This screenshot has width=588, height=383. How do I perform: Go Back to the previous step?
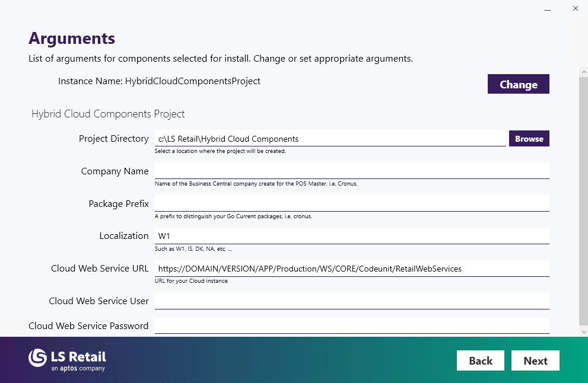(x=480, y=360)
